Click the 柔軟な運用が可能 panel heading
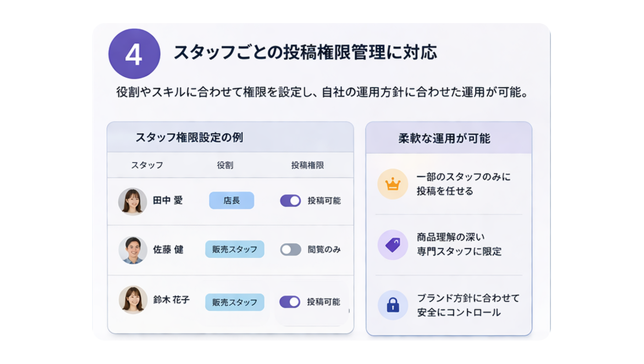The width and height of the screenshot is (644, 364). pos(444,138)
